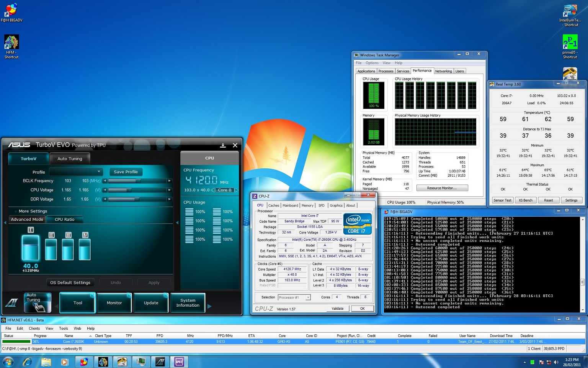Click Reset button in Real Temp
588x368 pixels.
point(548,200)
